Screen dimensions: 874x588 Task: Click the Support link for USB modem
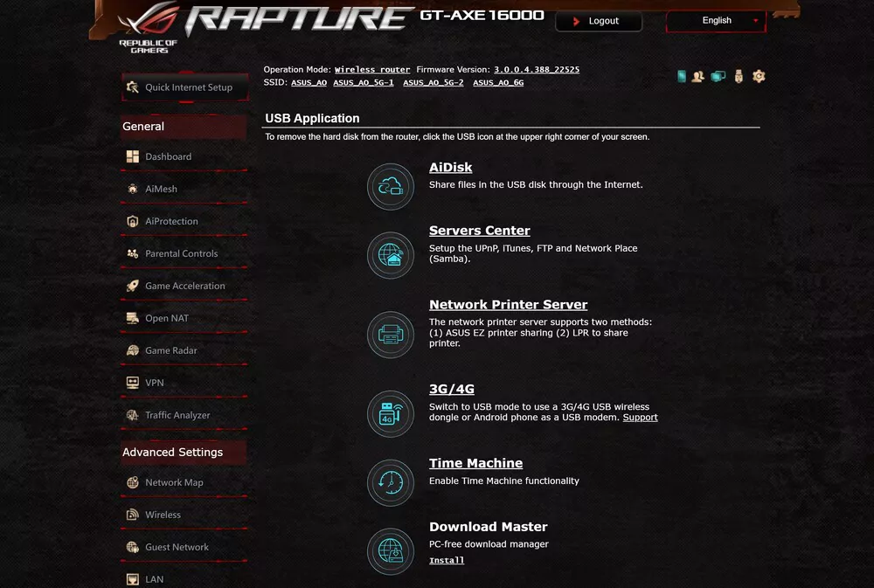click(x=640, y=418)
